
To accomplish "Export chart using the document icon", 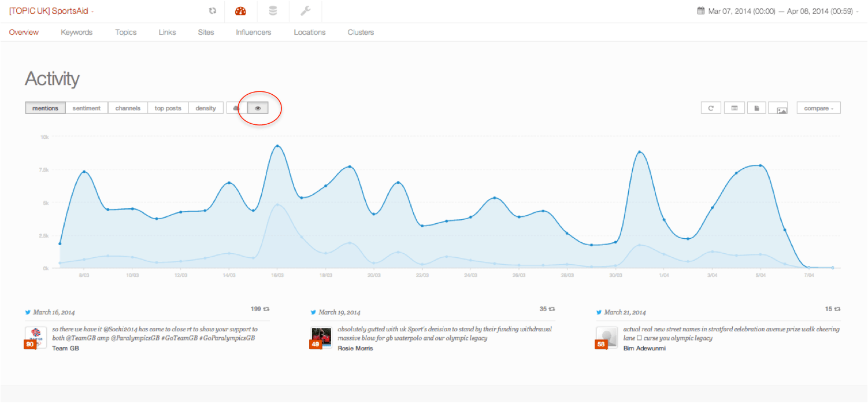I will [x=757, y=108].
